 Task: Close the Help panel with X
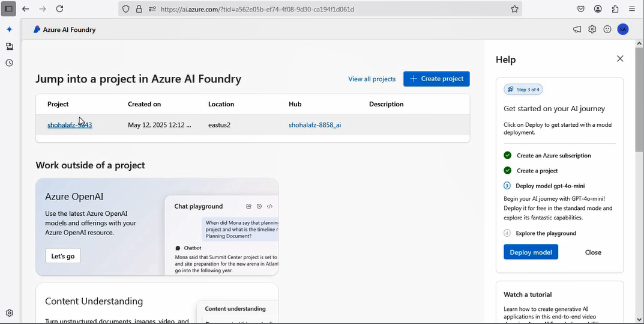(620, 59)
